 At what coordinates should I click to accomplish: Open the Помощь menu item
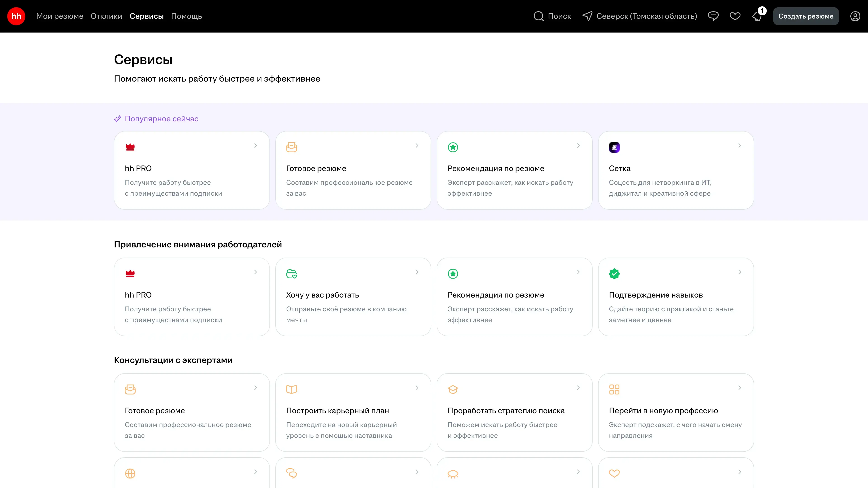point(186,16)
